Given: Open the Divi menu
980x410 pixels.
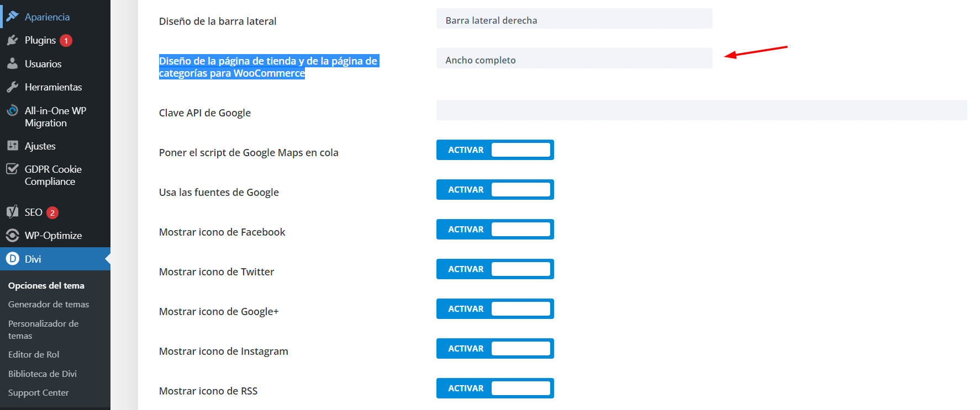Looking at the screenshot, I should 55,259.
